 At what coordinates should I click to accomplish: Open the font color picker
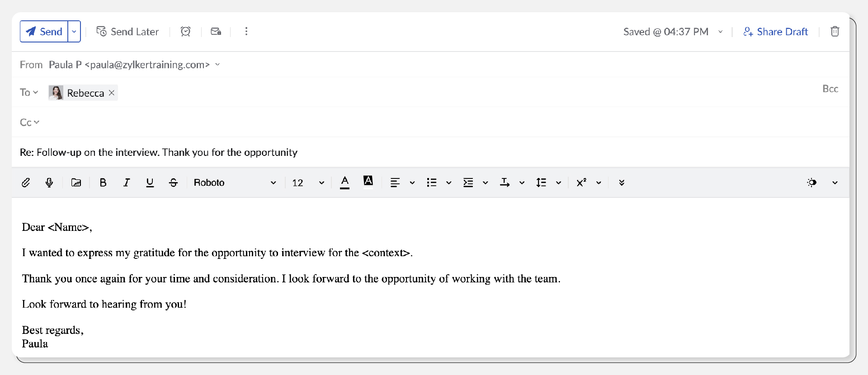click(x=345, y=183)
